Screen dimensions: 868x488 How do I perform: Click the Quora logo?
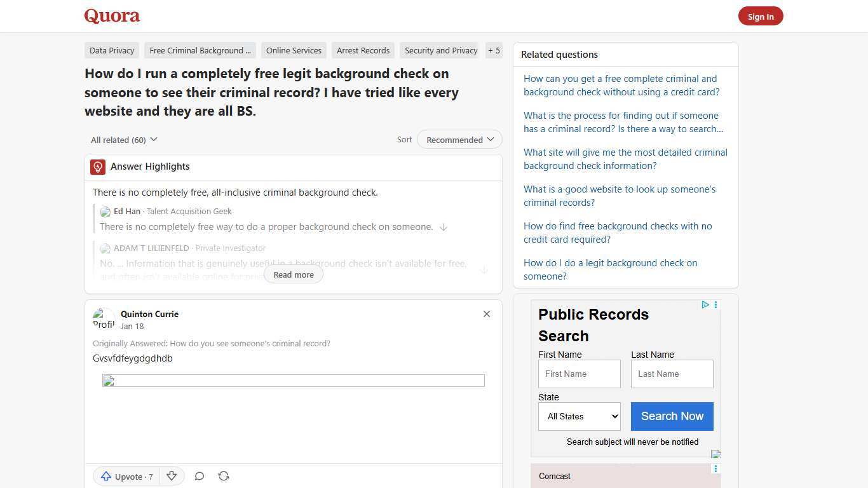coord(111,16)
